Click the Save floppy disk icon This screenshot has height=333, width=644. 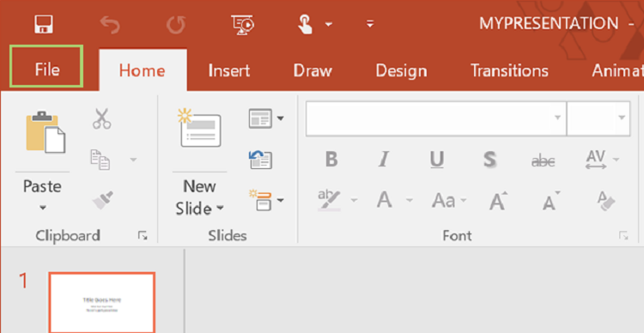click(44, 24)
